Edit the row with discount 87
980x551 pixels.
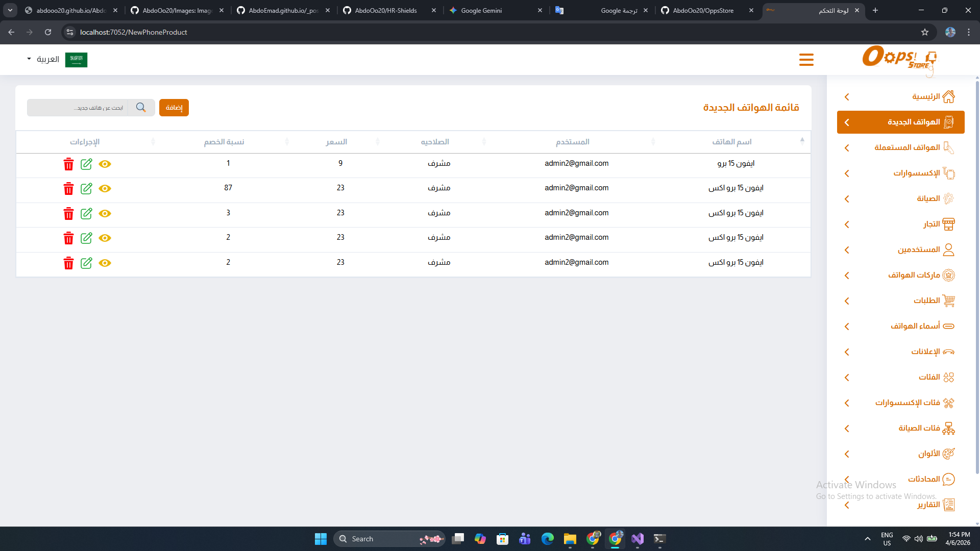point(86,189)
